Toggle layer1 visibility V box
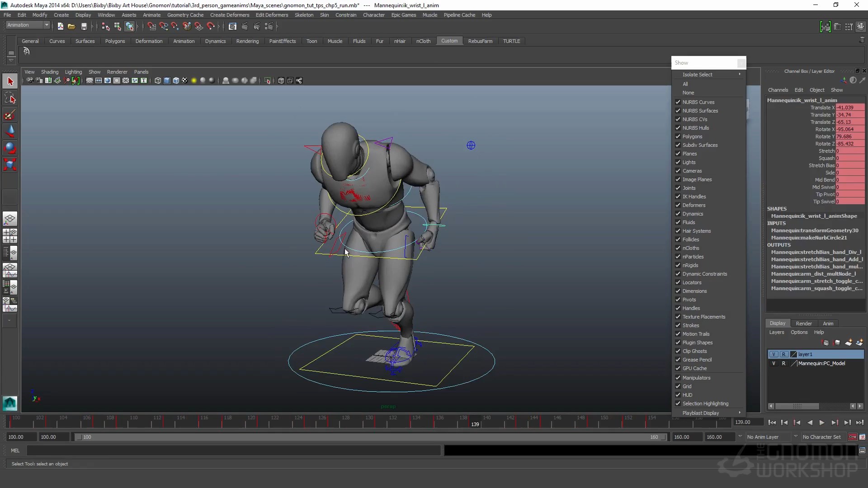The width and height of the screenshot is (868, 488). pyautogui.click(x=774, y=354)
